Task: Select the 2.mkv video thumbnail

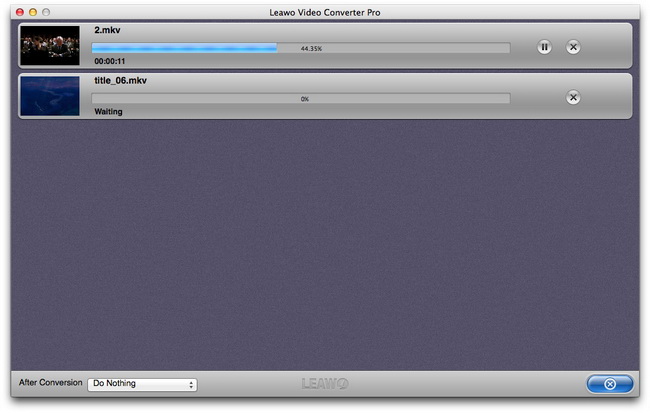Action: (x=50, y=46)
